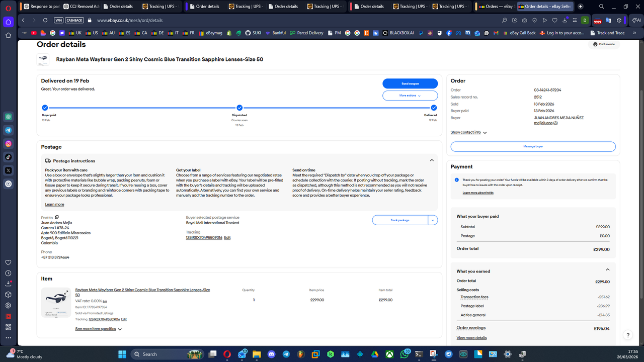Click Learn more about holds

click(x=478, y=193)
